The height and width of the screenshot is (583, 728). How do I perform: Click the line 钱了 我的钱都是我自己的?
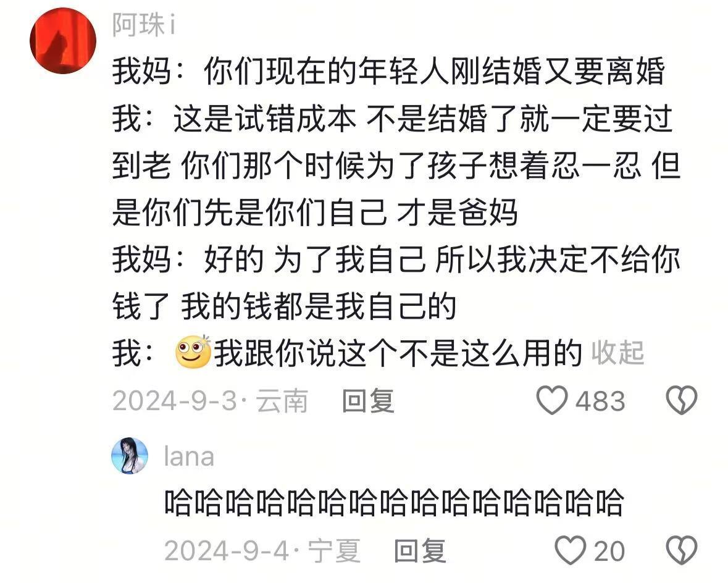284,306
